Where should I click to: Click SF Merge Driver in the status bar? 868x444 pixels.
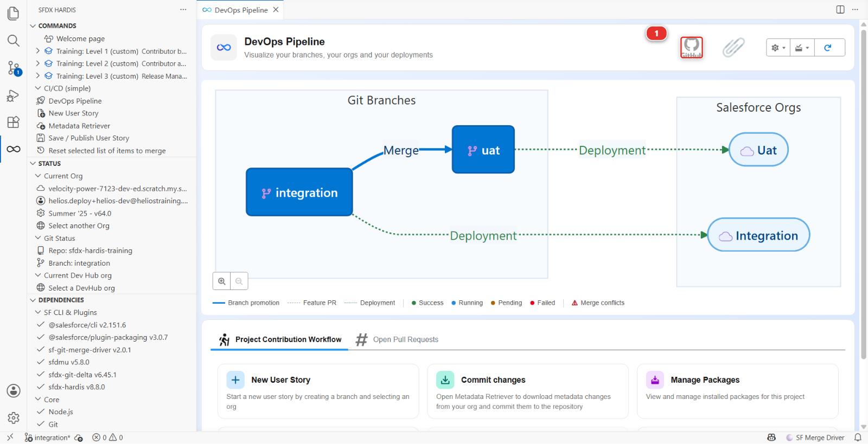[815, 437]
